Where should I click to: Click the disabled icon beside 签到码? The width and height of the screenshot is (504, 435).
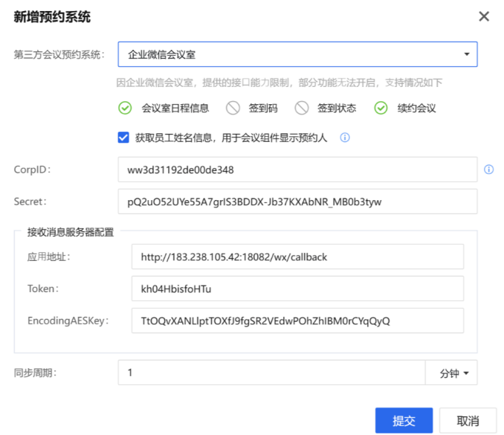233,109
